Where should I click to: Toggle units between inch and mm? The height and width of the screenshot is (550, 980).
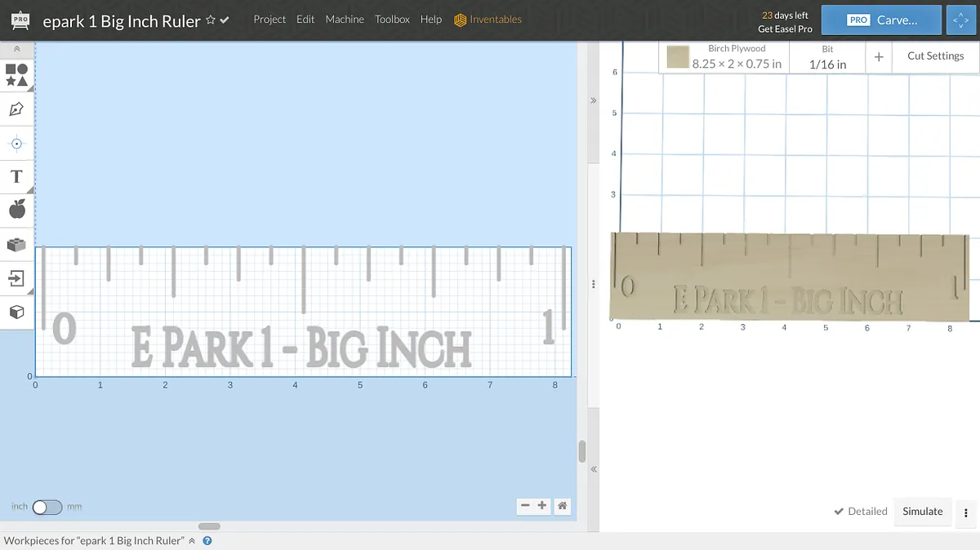tap(47, 507)
